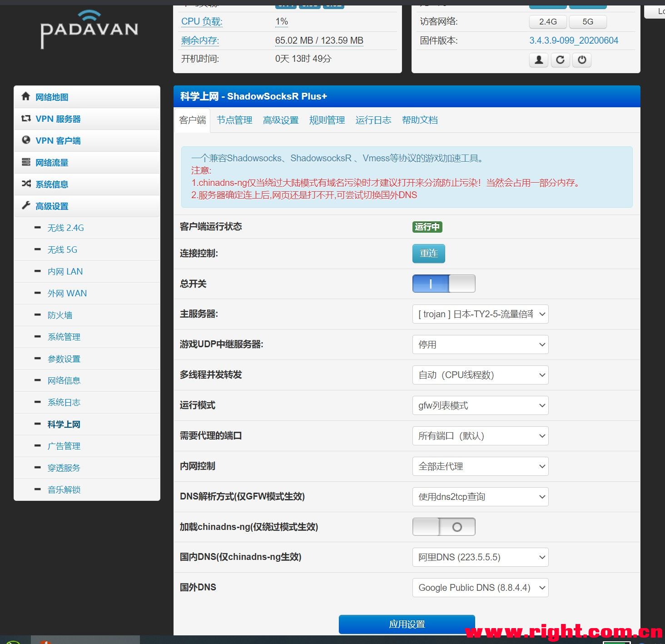Open the 需要代理的端口 dropdown

480,436
